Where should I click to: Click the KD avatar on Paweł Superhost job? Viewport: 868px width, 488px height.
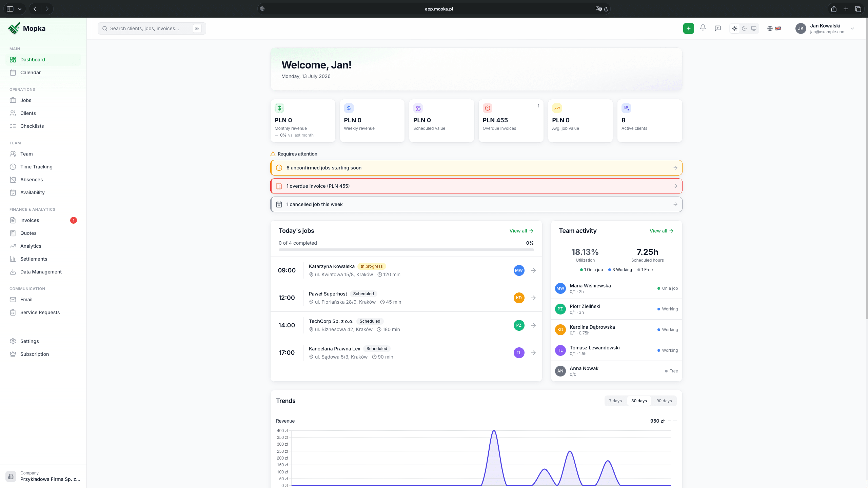pos(519,298)
